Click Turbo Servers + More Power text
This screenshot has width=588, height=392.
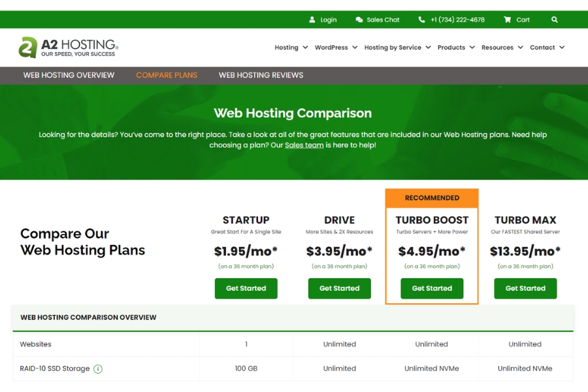pos(432,232)
